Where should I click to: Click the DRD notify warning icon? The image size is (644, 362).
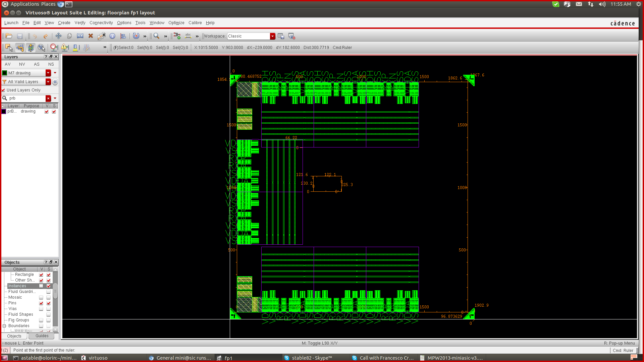pos(65,48)
